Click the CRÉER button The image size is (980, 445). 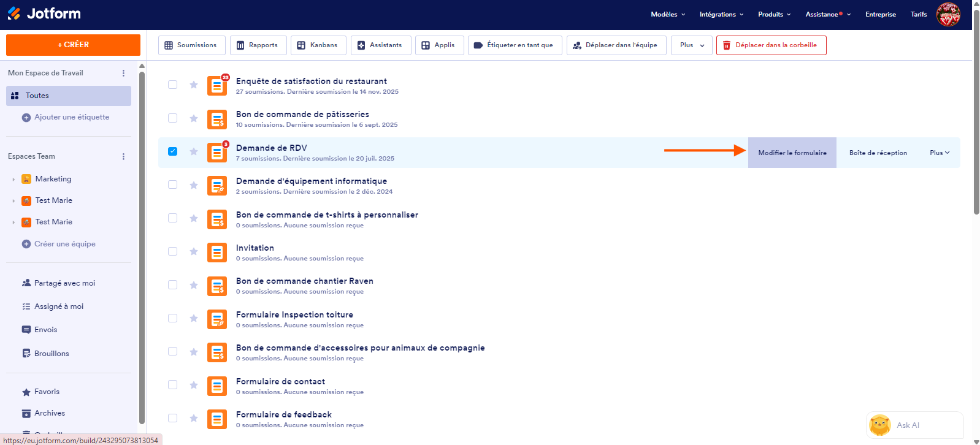73,45
